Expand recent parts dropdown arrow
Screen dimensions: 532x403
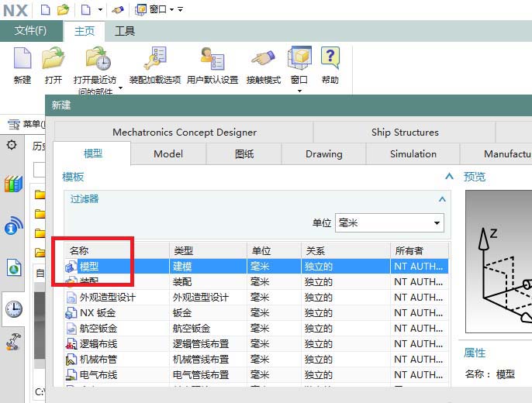[120, 88]
